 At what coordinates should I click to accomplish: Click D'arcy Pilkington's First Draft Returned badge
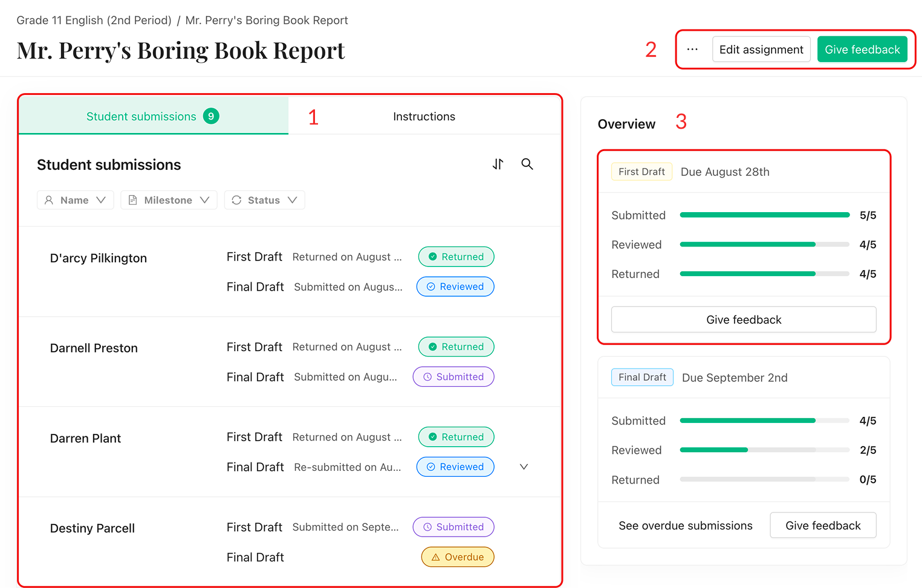pos(456,257)
